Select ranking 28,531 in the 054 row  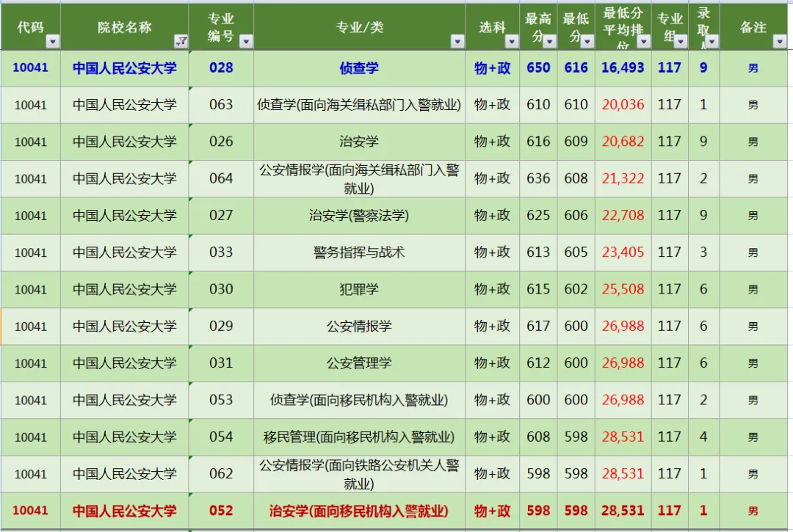pyautogui.click(x=623, y=437)
